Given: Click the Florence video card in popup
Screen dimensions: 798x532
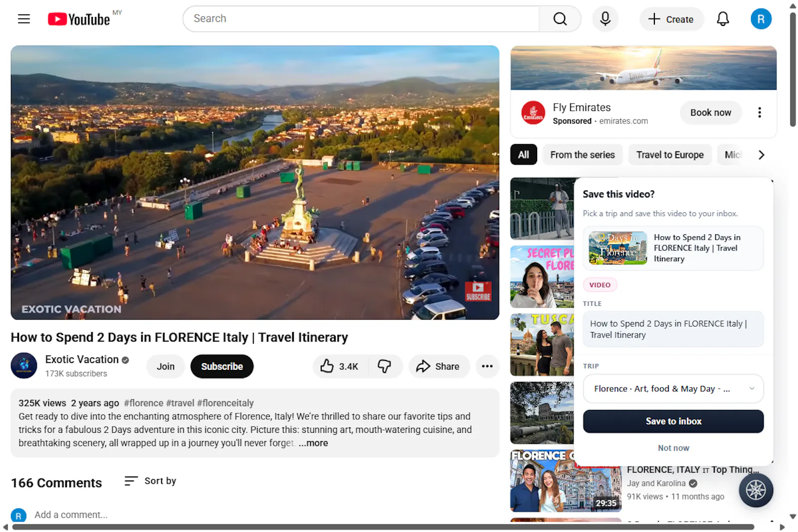Looking at the screenshot, I should pyautogui.click(x=673, y=248).
